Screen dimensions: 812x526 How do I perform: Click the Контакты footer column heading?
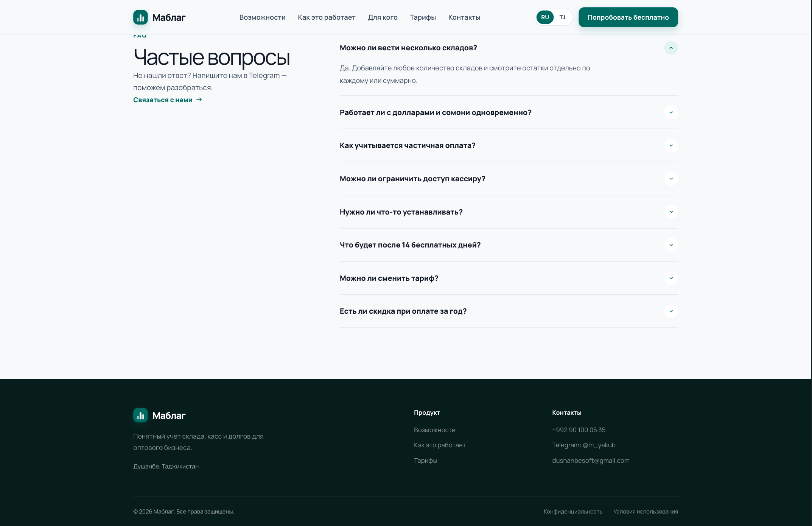point(566,412)
